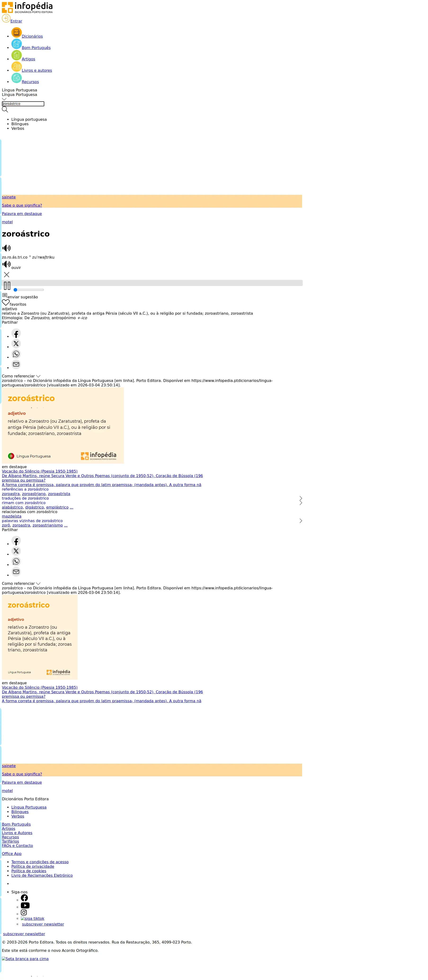Share on WhatsApp below the etymology

coord(16,354)
